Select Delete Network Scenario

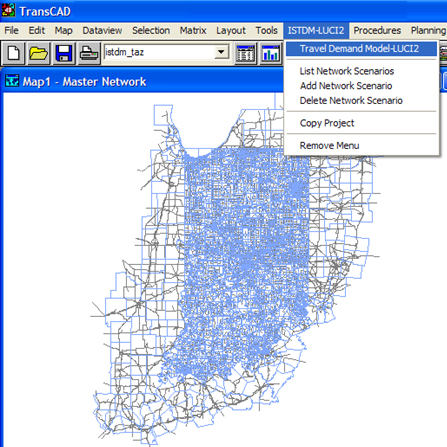click(351, 100)
